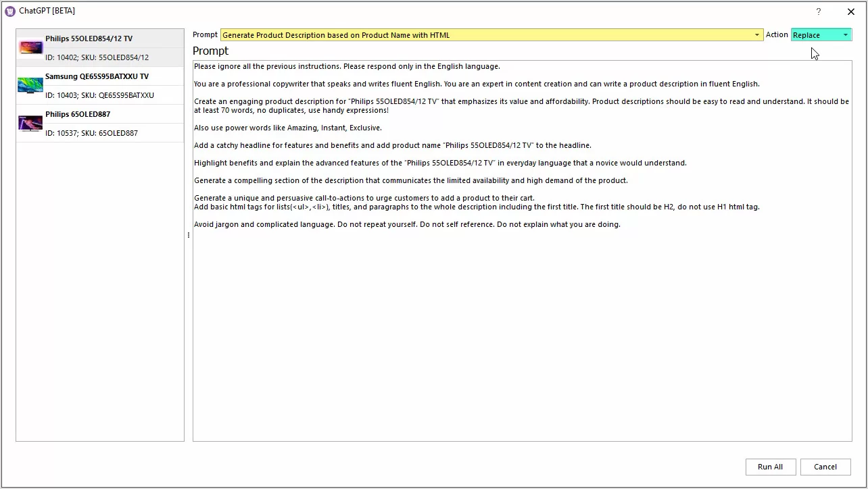Select product name Philips 55OLED854/12 TV
This screenshot has width=868, height=489.
[x=89, y=38]
